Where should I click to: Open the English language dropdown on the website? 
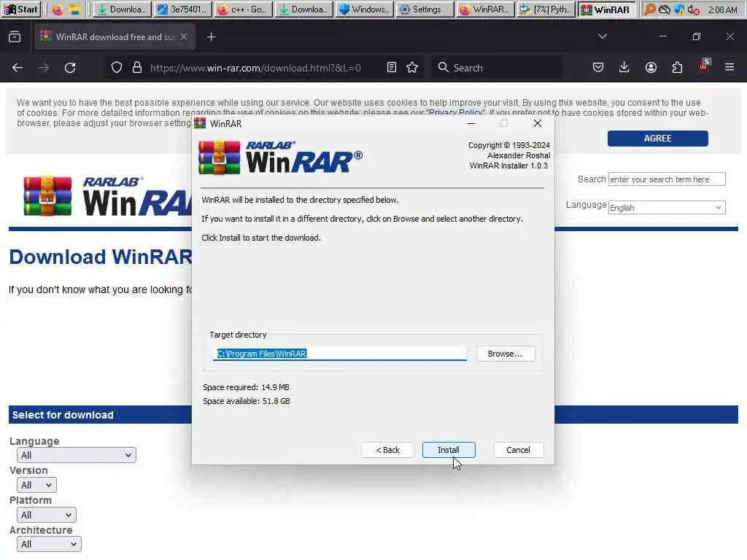click(667, 208)
